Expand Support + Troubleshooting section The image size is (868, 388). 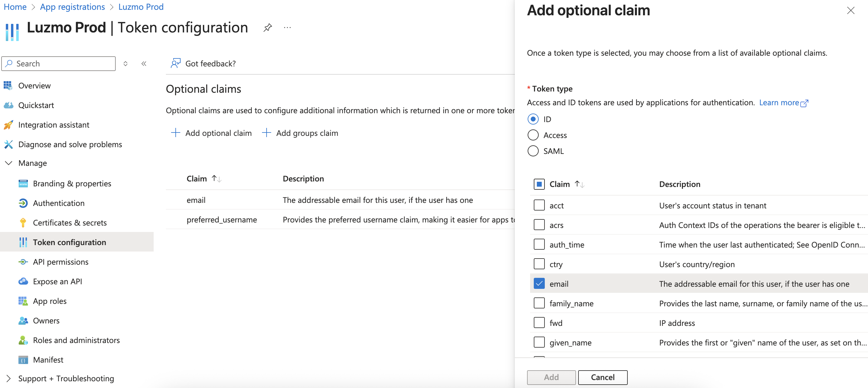click(x=9, y=378)
